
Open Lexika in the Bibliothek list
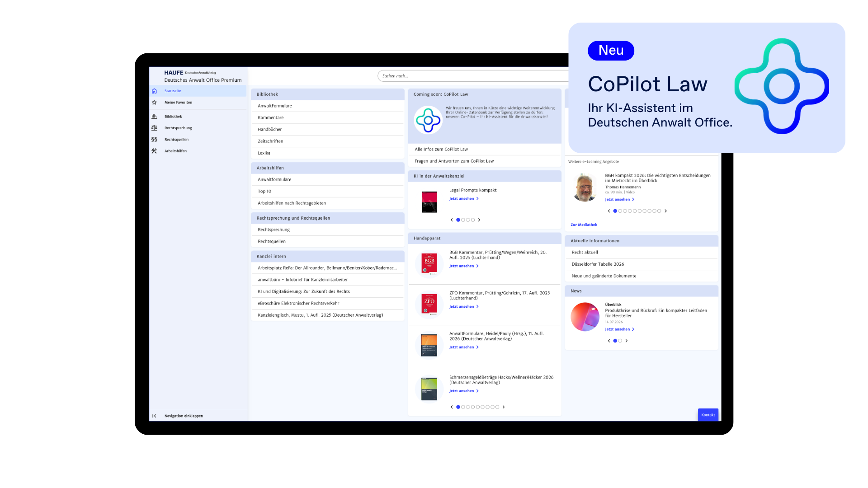(x=328, y=153)
